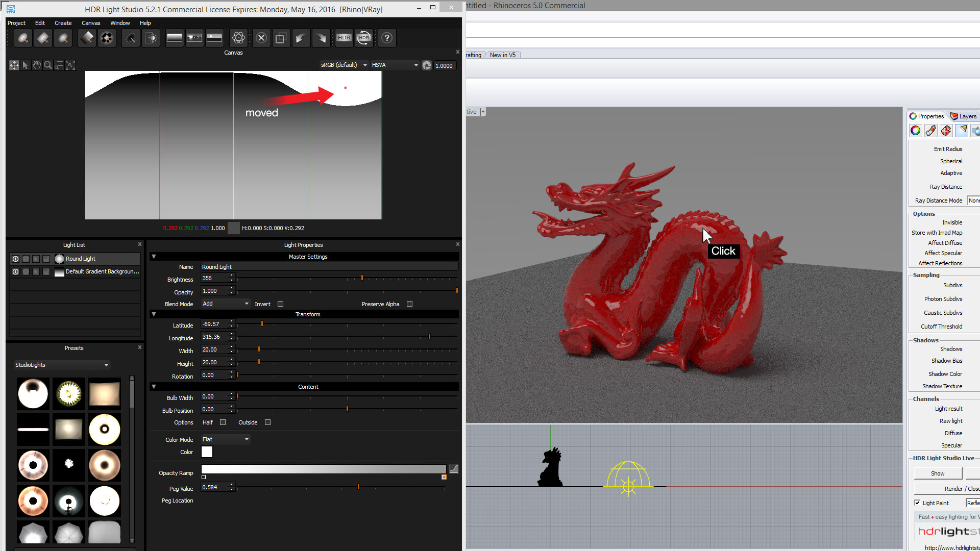Open Help with the question mark icon
This screenshot has height=551, width=980.
click(387, 38)
